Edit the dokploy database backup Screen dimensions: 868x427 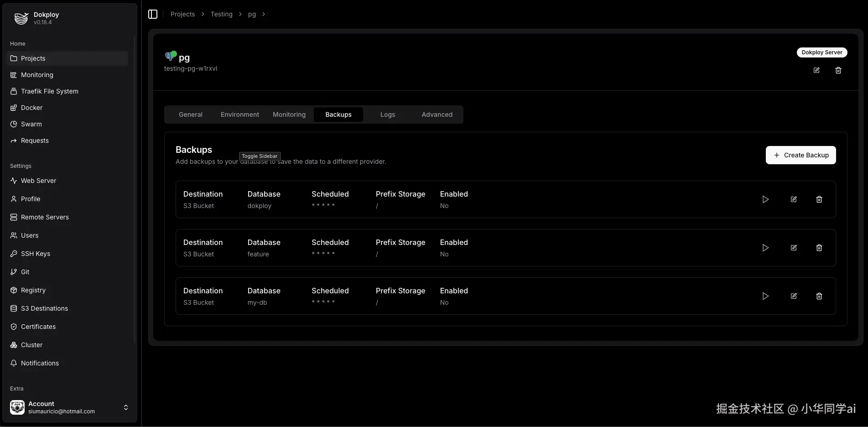coord(794,199)
